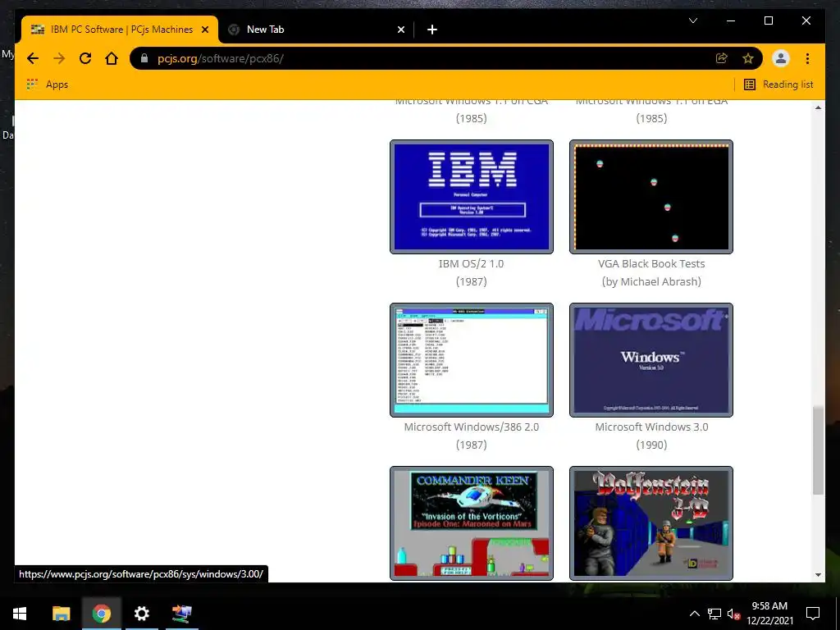Open network status in system tray
This screenshot has width=840, height=630.
tap(714, 614)
